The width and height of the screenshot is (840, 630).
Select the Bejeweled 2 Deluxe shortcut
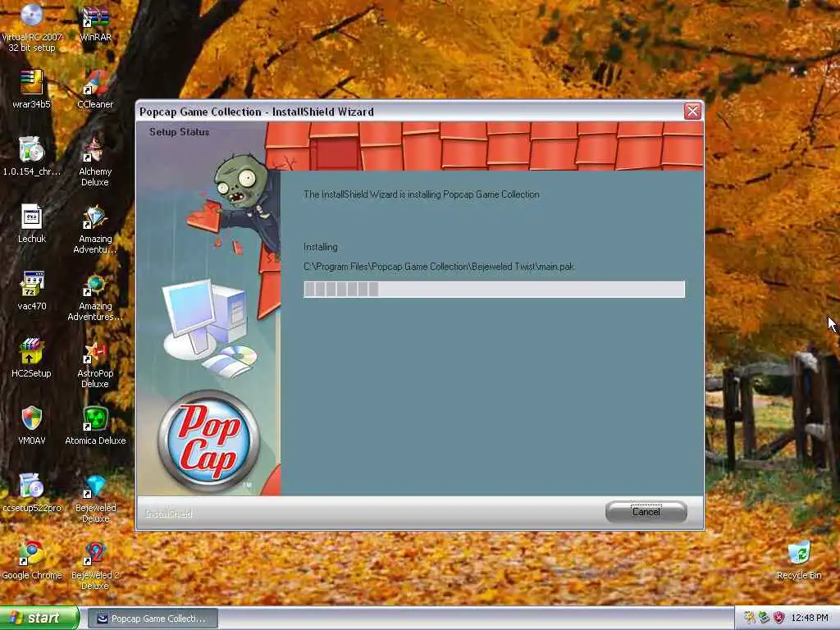(x=95, y=566)
